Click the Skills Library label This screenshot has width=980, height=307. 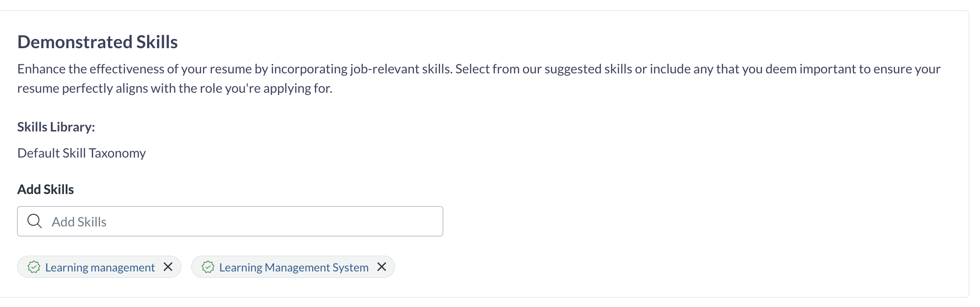[56, 127]
